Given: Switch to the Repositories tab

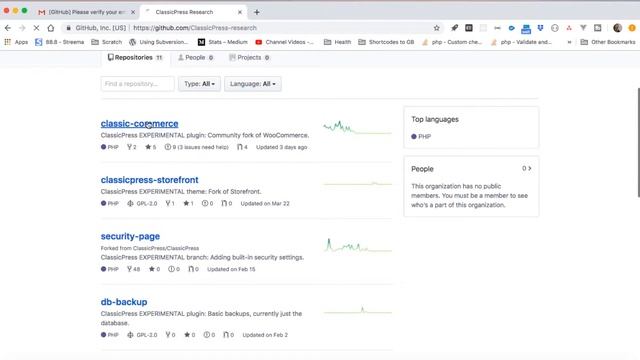Looking at the screenshot, I should (135, 58).
